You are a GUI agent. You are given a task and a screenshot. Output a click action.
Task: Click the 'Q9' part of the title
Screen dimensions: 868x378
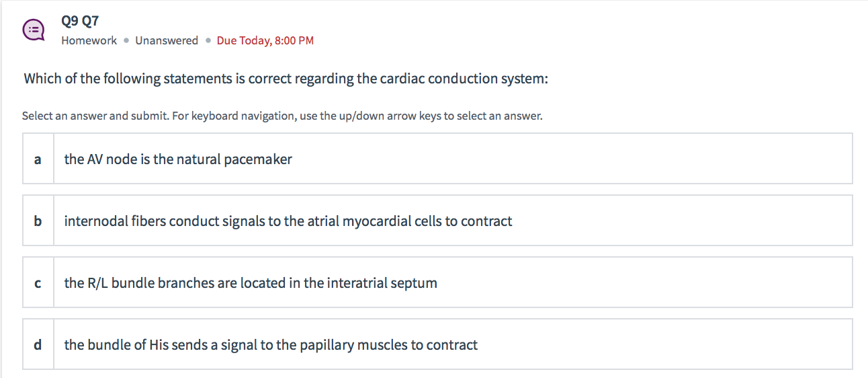tap(69, 22)
